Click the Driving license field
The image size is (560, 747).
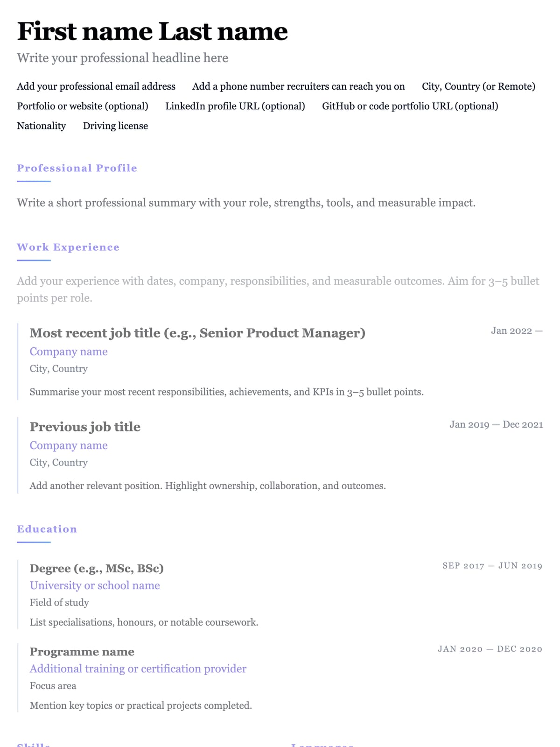115,126
